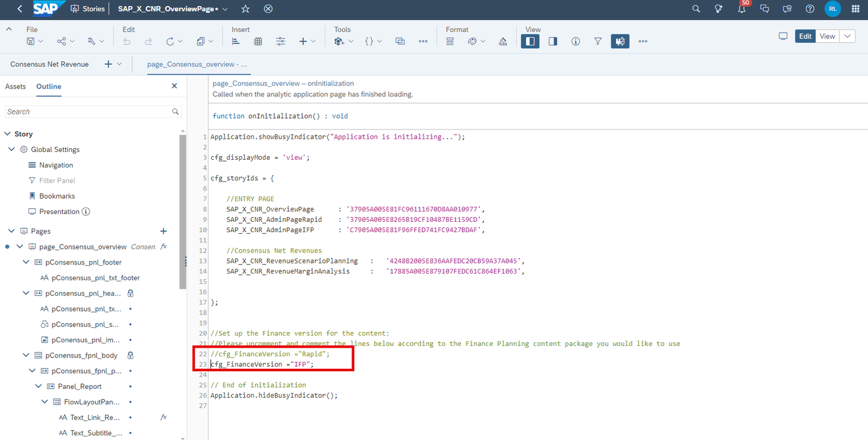This screenshot has height=440, width=868.
Task: Open the fx script icon for page_Consensus_overview
Action: [x=163, y=247]
